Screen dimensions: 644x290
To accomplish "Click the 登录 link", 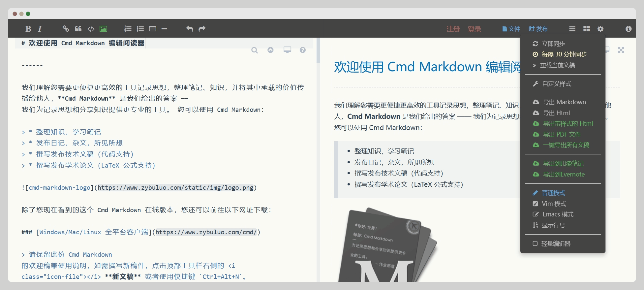I will [x=474, y=29].
